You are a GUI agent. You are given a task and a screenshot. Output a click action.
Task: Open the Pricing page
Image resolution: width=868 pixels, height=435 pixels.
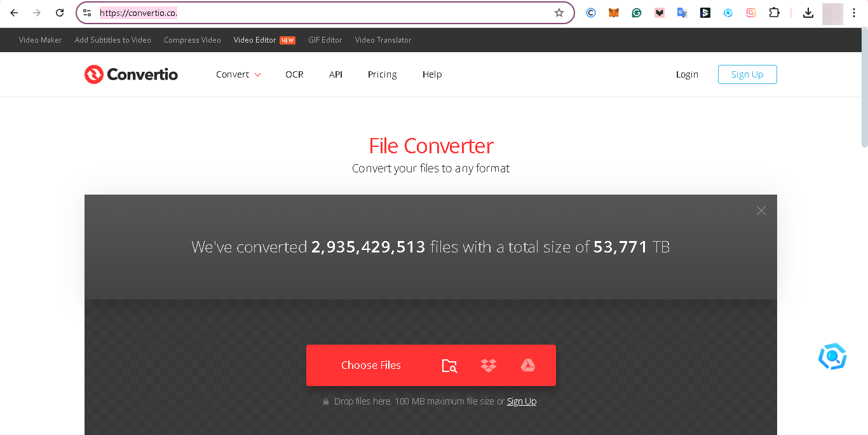coord(382,74)
